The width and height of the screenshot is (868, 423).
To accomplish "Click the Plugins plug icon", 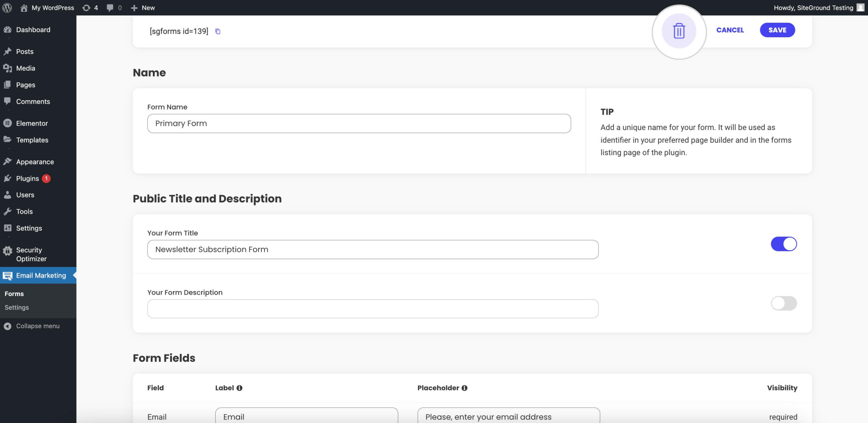I will pyautogui.click(x=7, y=178).
